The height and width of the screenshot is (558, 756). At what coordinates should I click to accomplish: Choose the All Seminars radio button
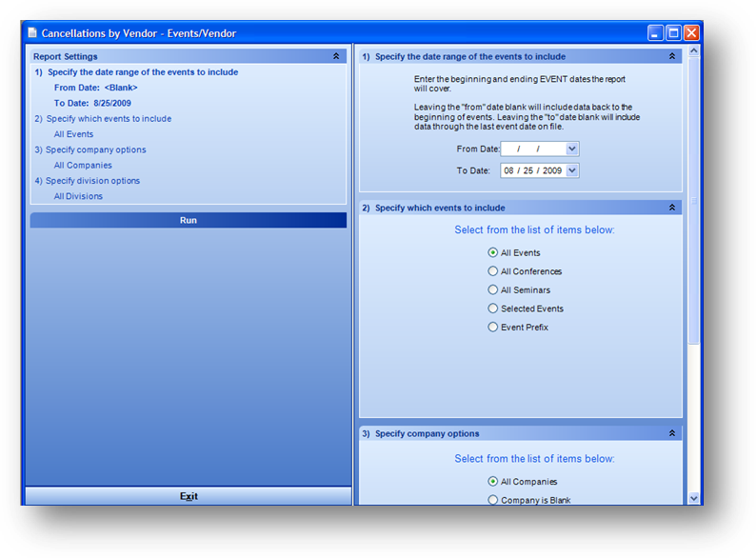click(493, 289)
